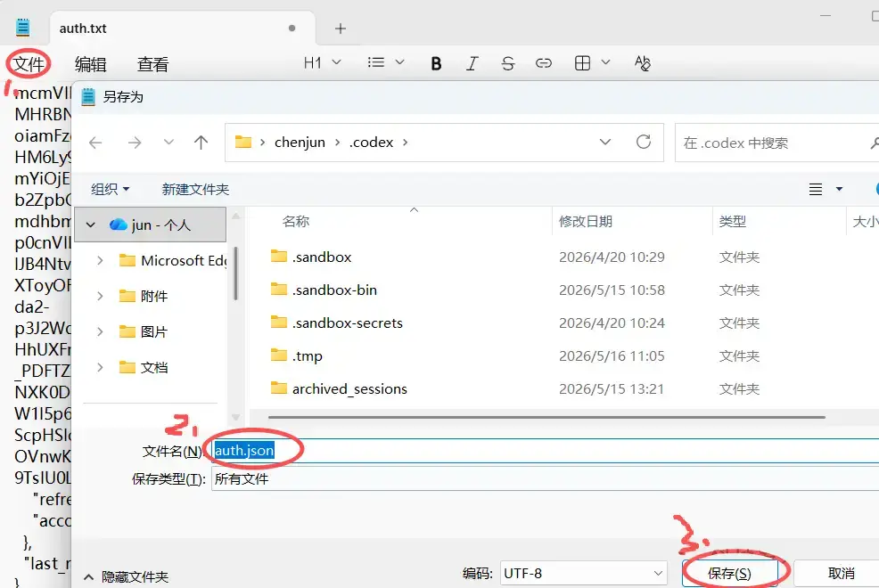
Task: Sort by 类型 column header
Action: (732, 222)
